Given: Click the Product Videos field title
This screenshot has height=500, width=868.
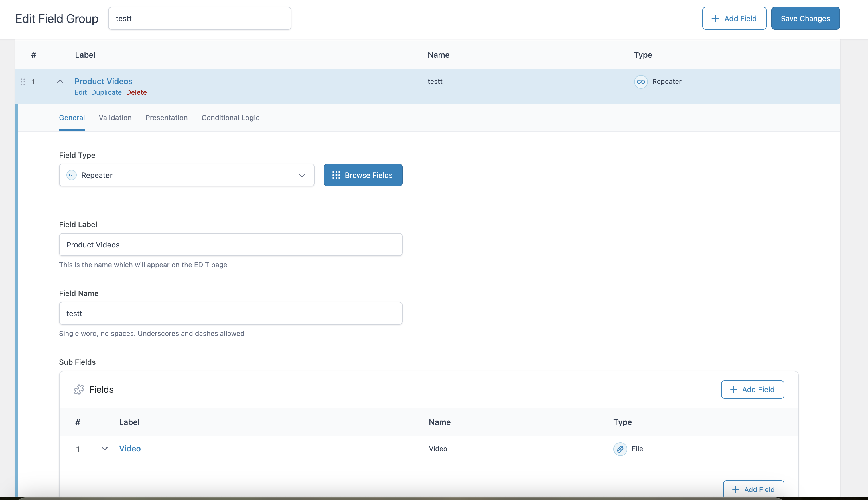Looking at the screenshot, I should click(103, 81).
